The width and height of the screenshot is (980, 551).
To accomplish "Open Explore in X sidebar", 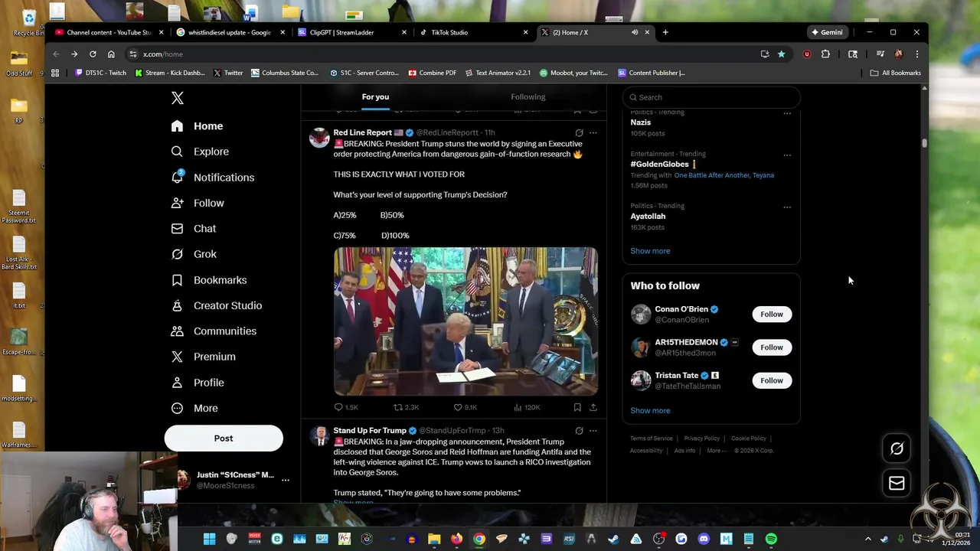I will [x=200, y=152].
